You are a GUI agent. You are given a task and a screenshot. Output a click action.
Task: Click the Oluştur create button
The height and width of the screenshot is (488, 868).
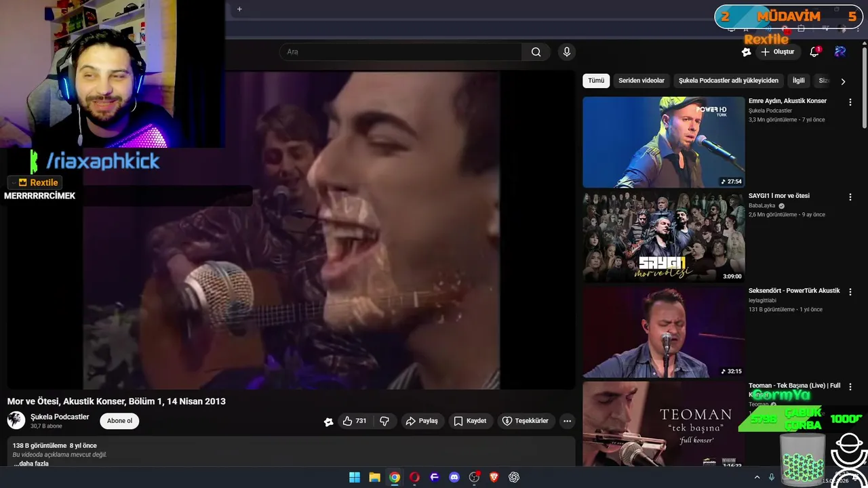click(x=778, y=52)
